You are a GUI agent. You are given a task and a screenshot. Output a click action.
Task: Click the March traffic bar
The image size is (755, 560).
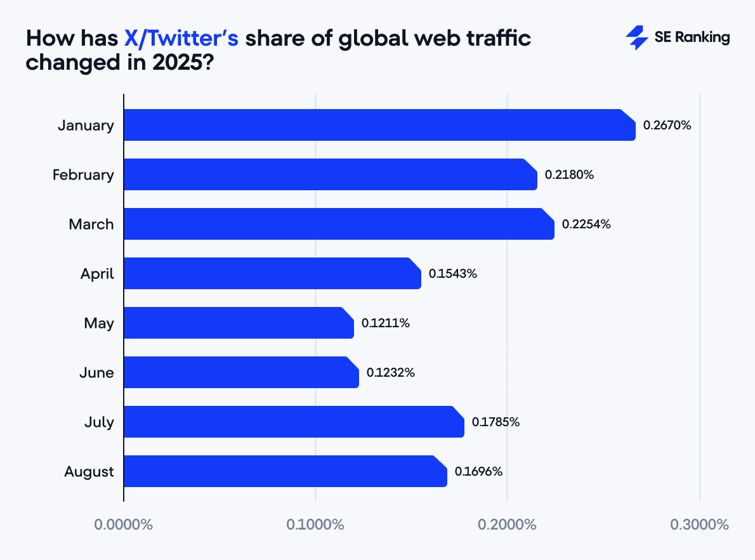(339, 224)
